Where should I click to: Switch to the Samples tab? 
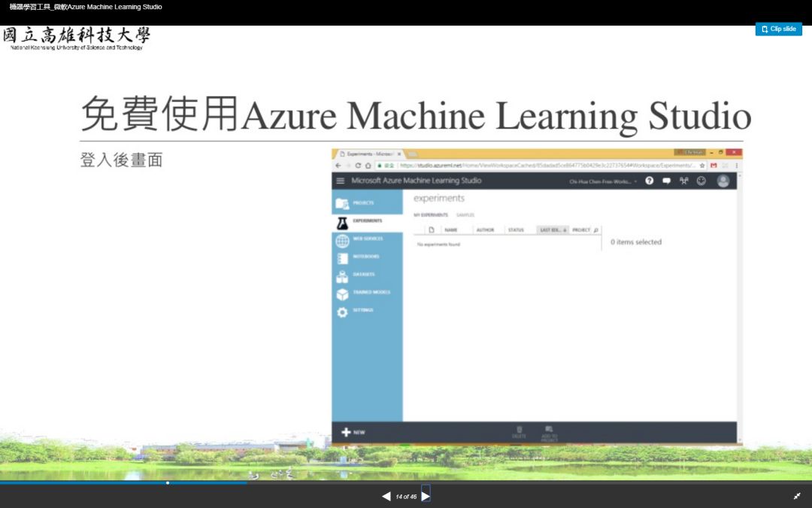pyautogui.click(x=465, y=214)
